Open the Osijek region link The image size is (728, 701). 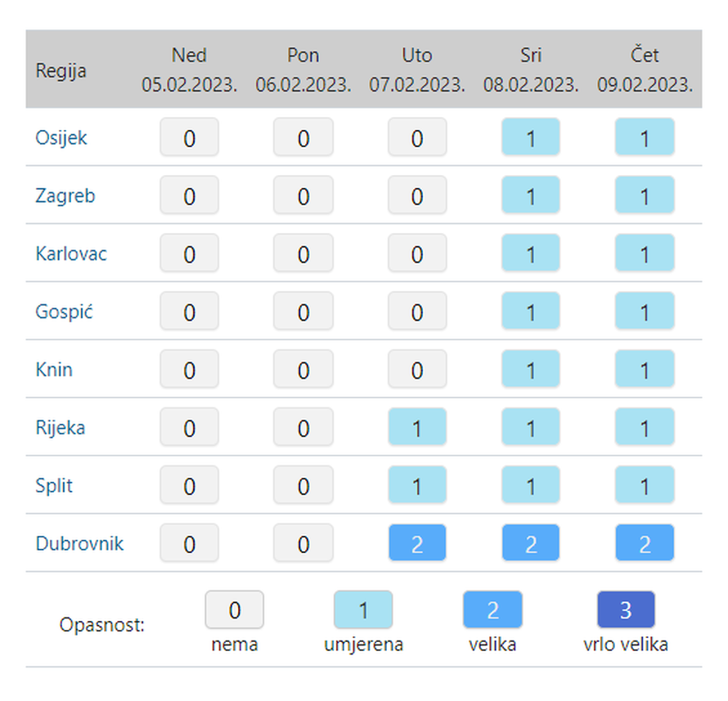coord(61,137)
